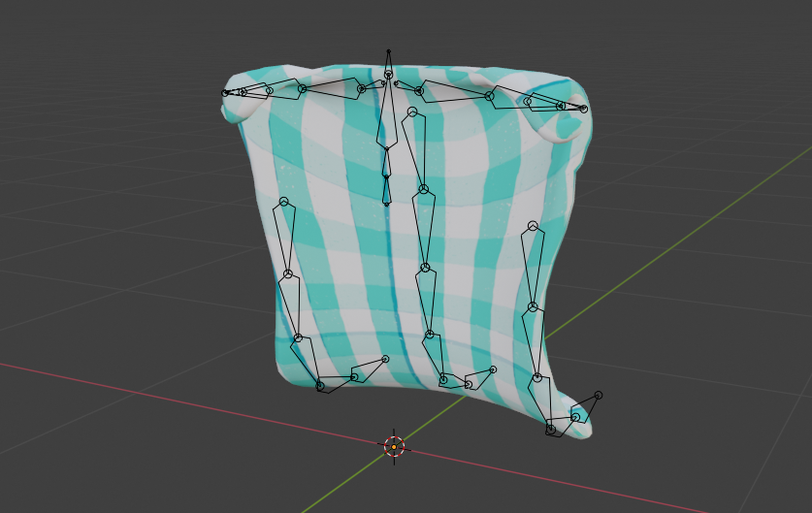Image resolution: width=812 pixels, height=513 pixels.
Task: Select the topmost upright bone above the cloth
Action: coord(388,63)
